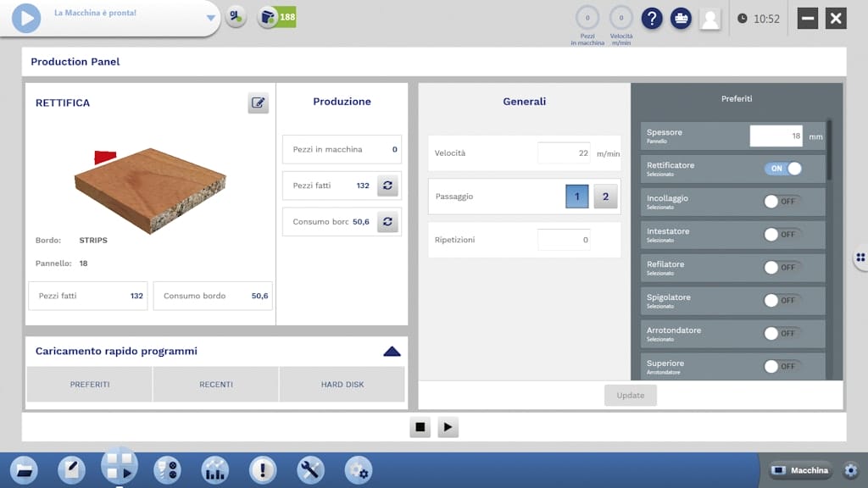868x488 pixels.
Task: Turn off the Rettificatore switch
Action: point(782,169)
